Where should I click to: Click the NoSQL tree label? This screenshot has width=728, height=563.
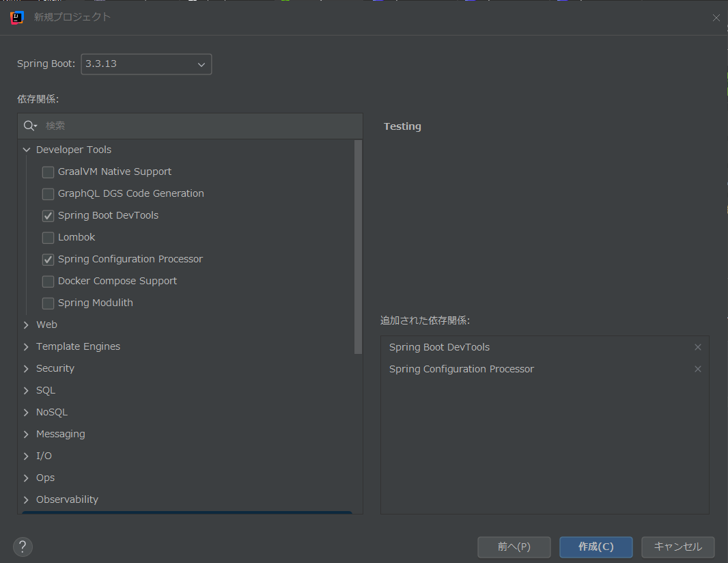[x=52, y=412]
